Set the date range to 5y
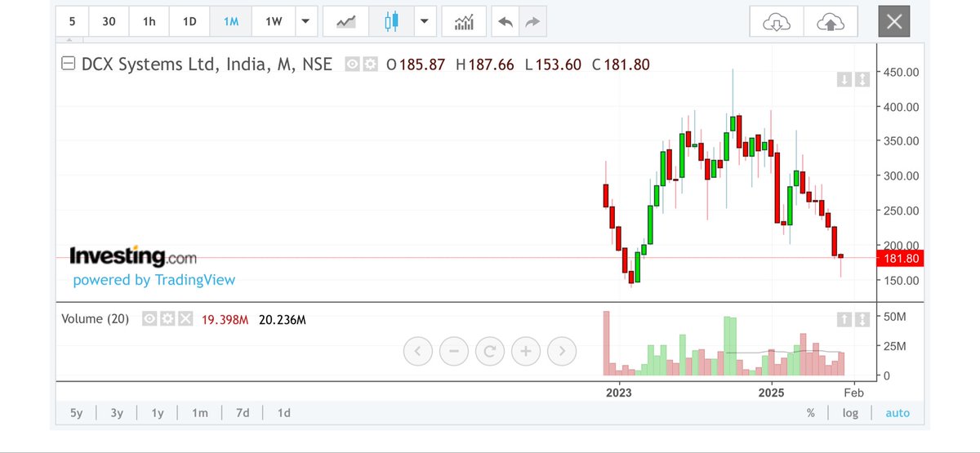980x453 pixels. (x=76, y=413)
